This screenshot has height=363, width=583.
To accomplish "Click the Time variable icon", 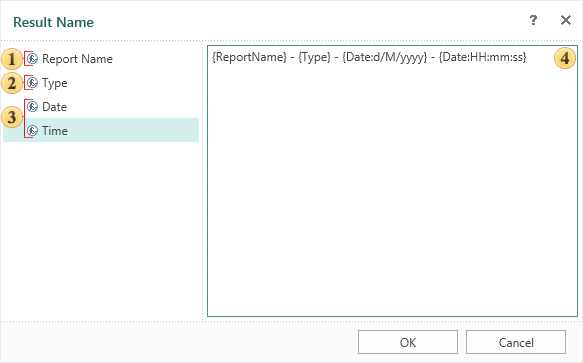I will (33, 131).
